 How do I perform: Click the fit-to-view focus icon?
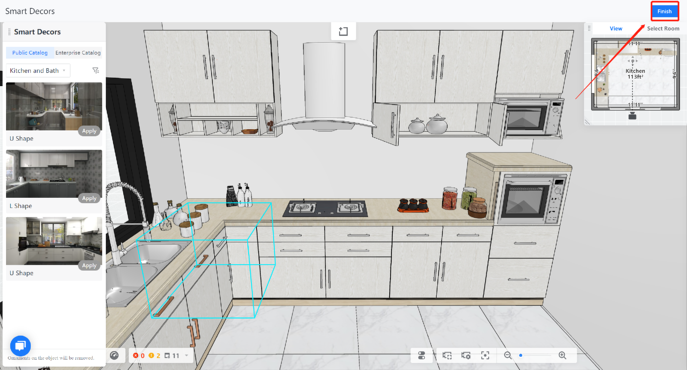point(485,356)
